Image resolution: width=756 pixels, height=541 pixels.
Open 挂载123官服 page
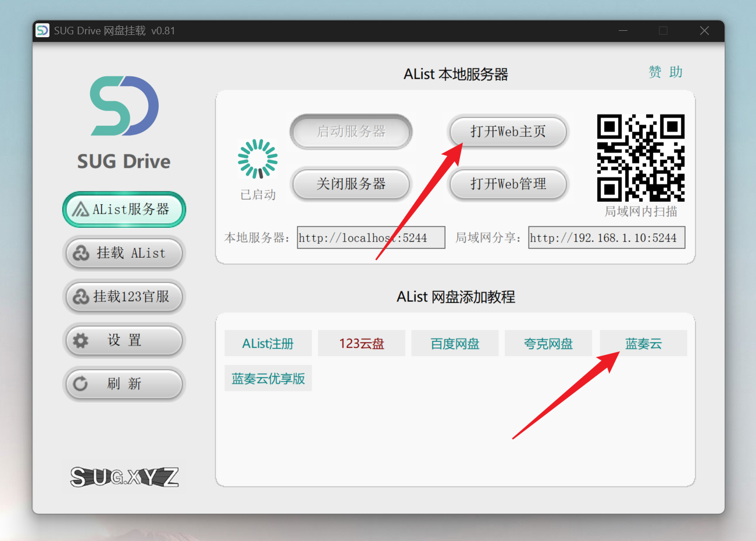124,297
